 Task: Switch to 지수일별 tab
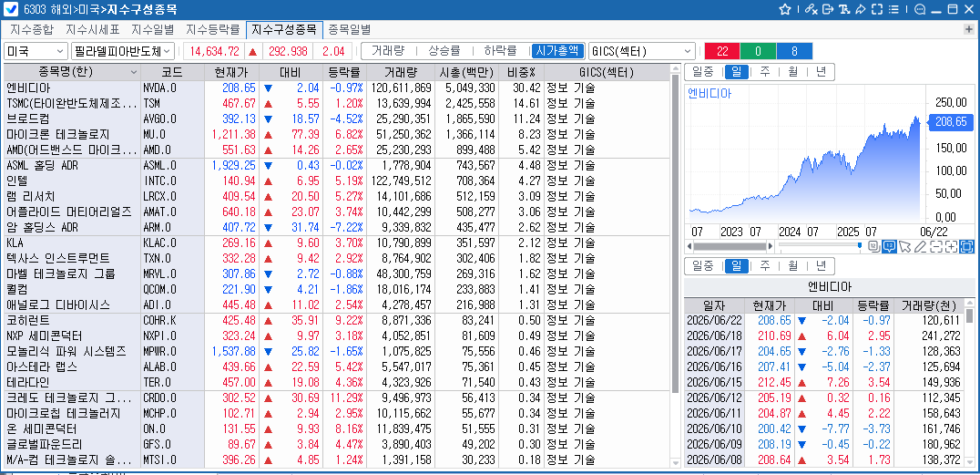pyautogui.click(x=153, y=29)
